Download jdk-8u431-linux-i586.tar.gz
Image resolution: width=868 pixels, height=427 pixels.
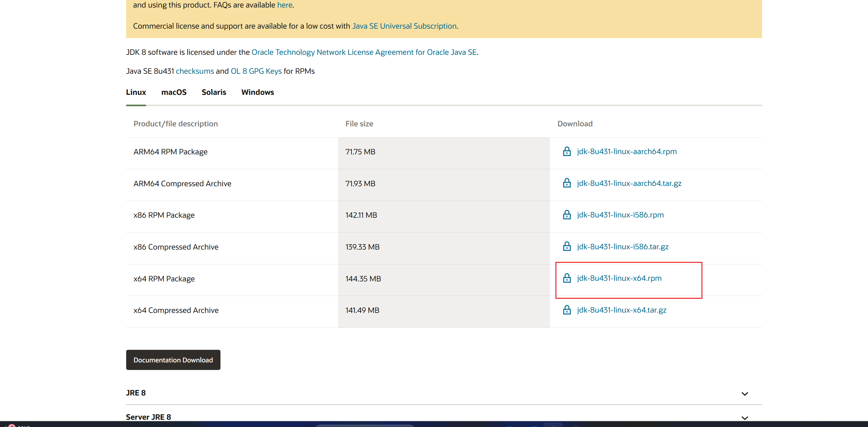tap(622, 246)
